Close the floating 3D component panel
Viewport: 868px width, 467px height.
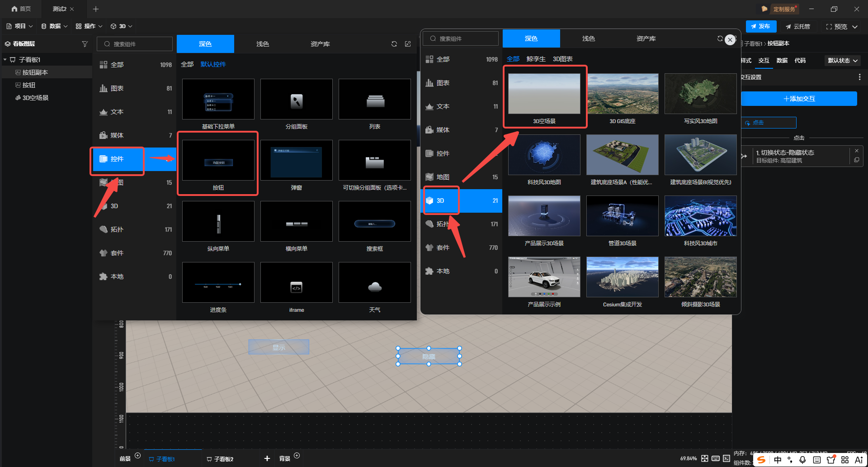pyautogui.click(x=730, y=40)
